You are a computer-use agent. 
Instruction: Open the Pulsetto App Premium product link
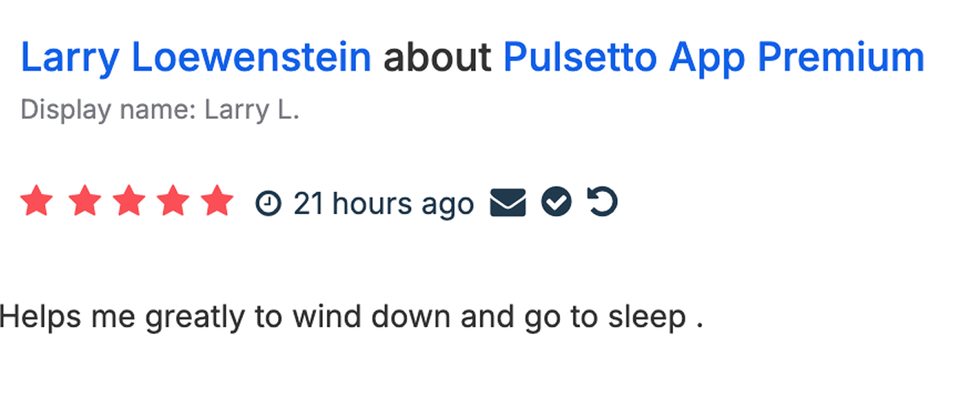[x=713, y=58]
